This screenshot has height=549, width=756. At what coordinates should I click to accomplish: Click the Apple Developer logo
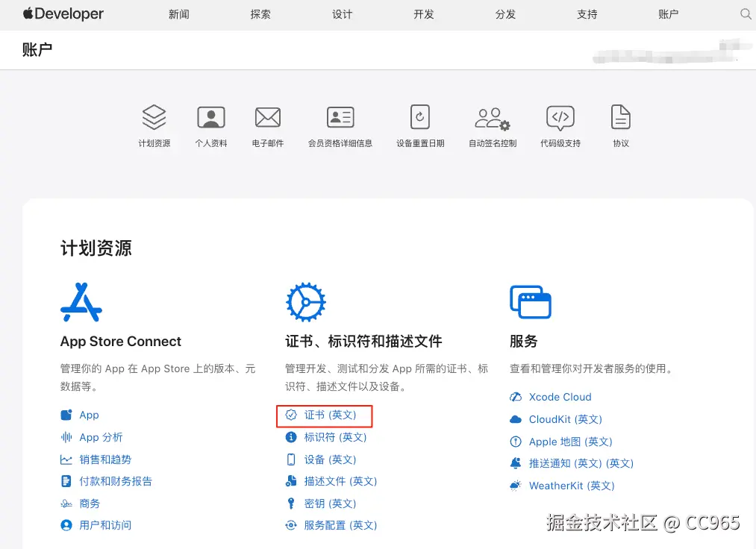tap(63, 14)
